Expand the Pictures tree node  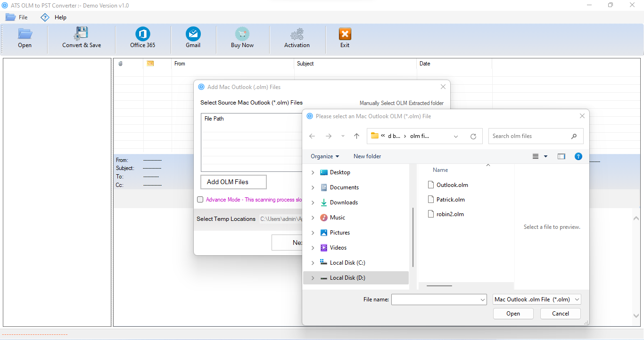[313, 233]
